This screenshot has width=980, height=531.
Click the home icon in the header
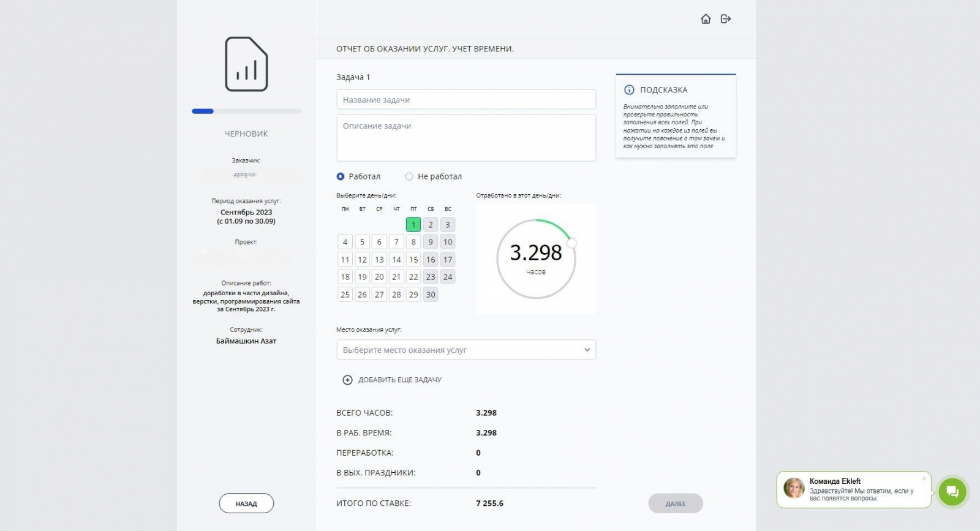coord(706,19)
